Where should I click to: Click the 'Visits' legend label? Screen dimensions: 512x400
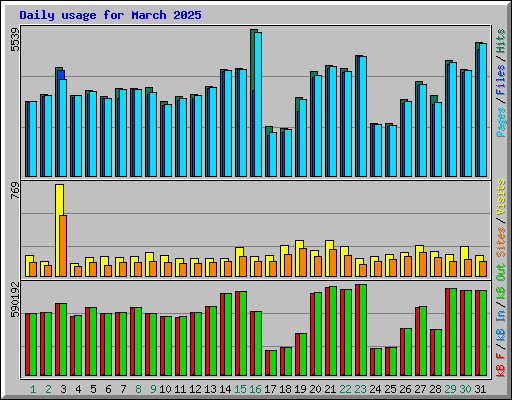click(500, 197)
